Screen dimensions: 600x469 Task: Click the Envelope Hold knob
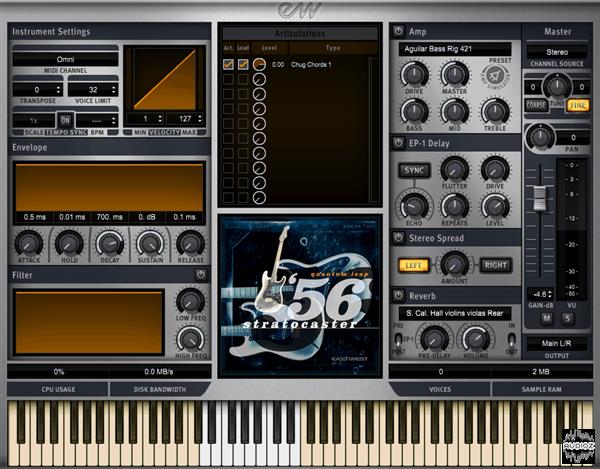click(x=69, y=244)
